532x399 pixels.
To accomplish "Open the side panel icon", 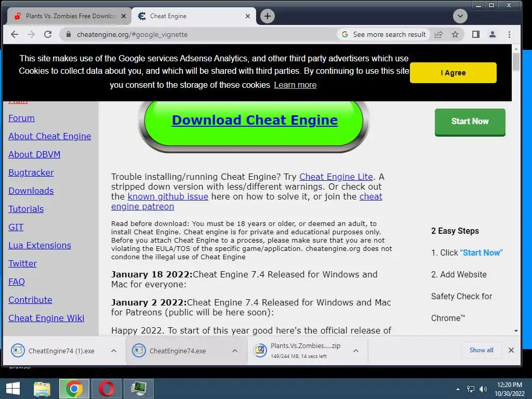I will [476, 34].
